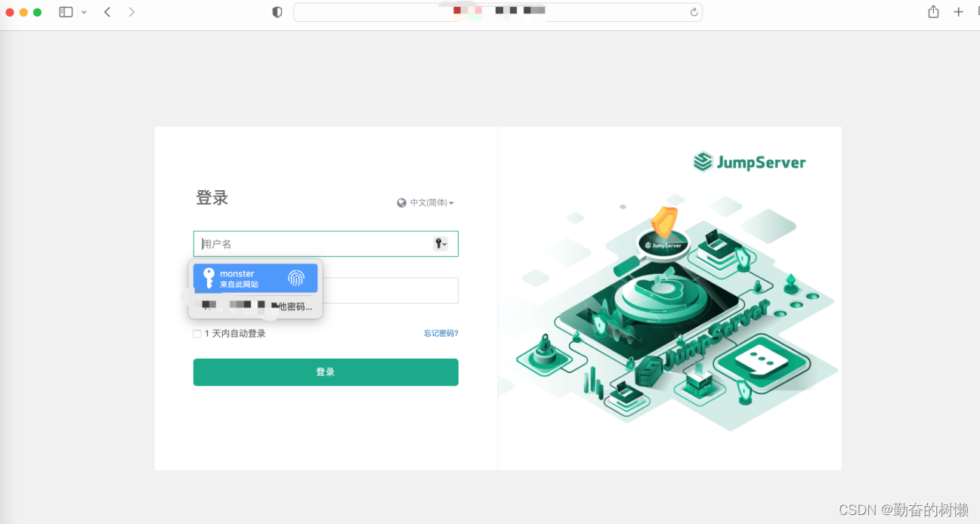The height and width of the screenshot is (524, 980).
Task: Choose 其他密码... other passwords option
Action: (x=255, y=306)
